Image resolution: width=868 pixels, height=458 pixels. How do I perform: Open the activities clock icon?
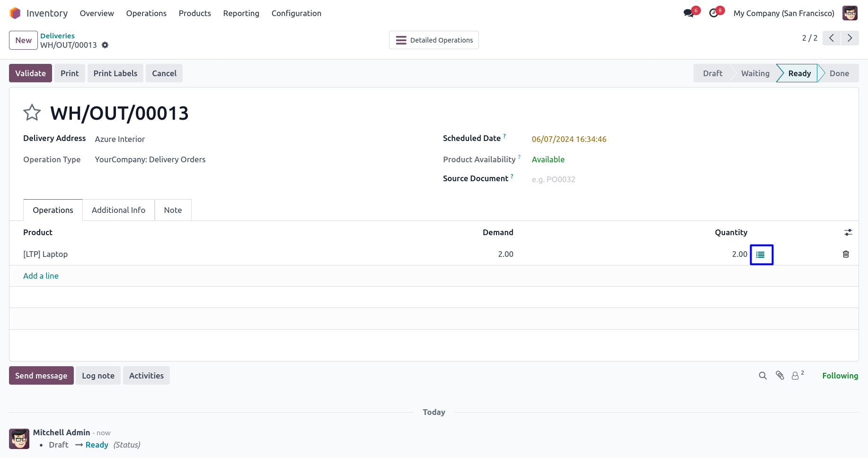point(714,13)
